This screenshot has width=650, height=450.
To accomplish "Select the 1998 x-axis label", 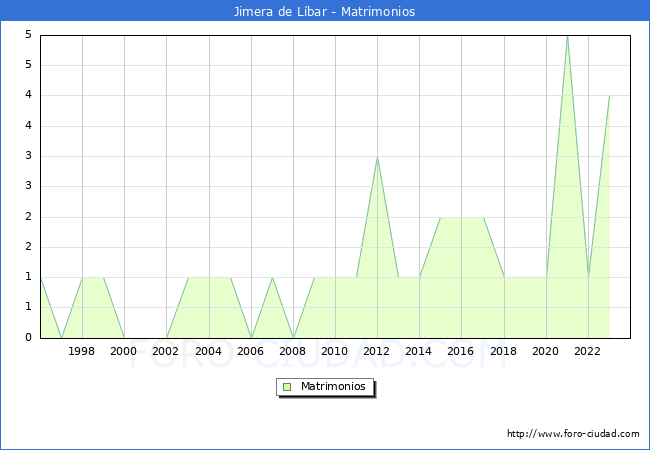I will point(82,351).
